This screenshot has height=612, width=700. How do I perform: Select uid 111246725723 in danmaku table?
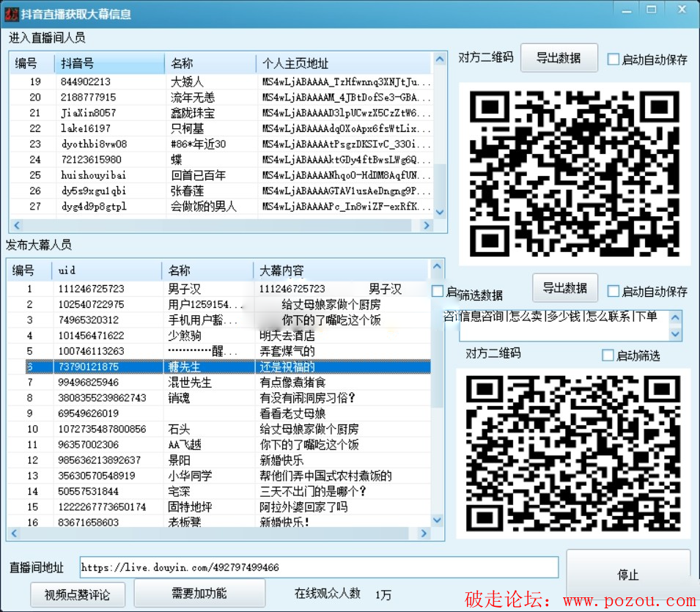(91, 289)
